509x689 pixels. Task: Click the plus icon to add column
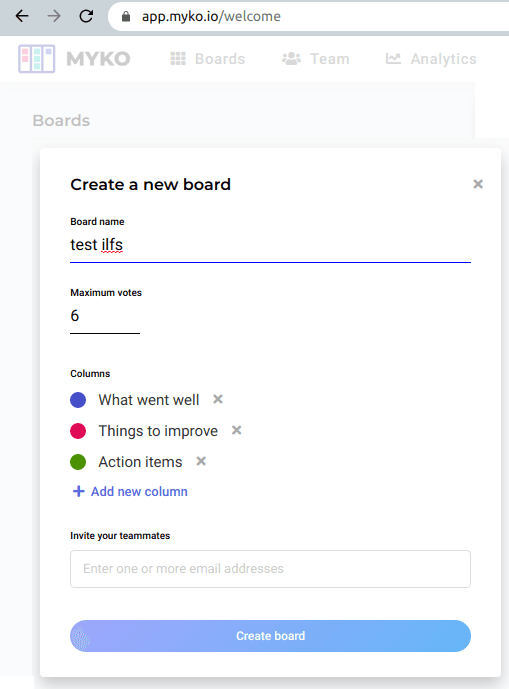(78, 491)
